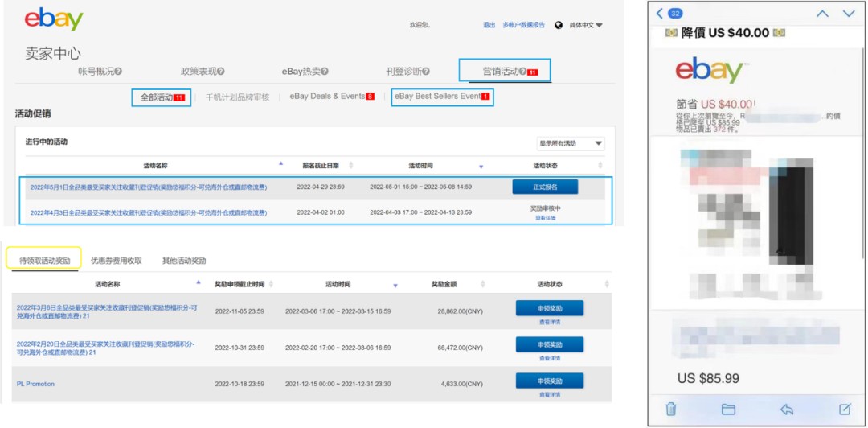The width and height of the screenshot is (868, 428).
Task: Click help icon next to 帐号概况
Action: [x=118, y=72]
